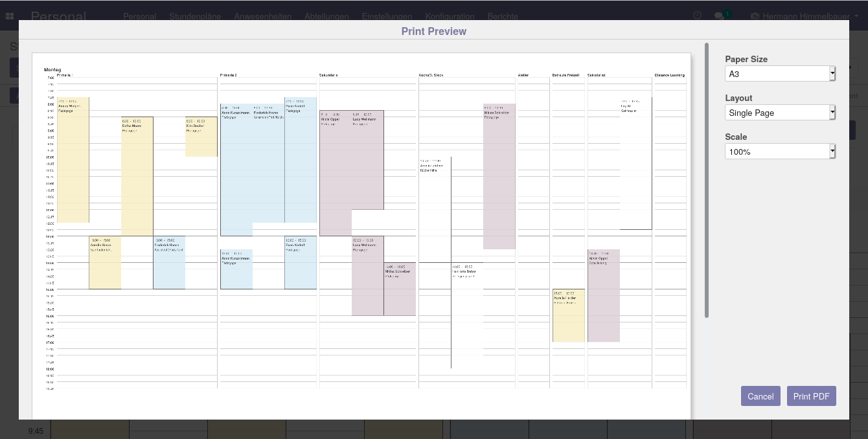Open the Berichte menu
868x439 pixels.
pos(503,16)
